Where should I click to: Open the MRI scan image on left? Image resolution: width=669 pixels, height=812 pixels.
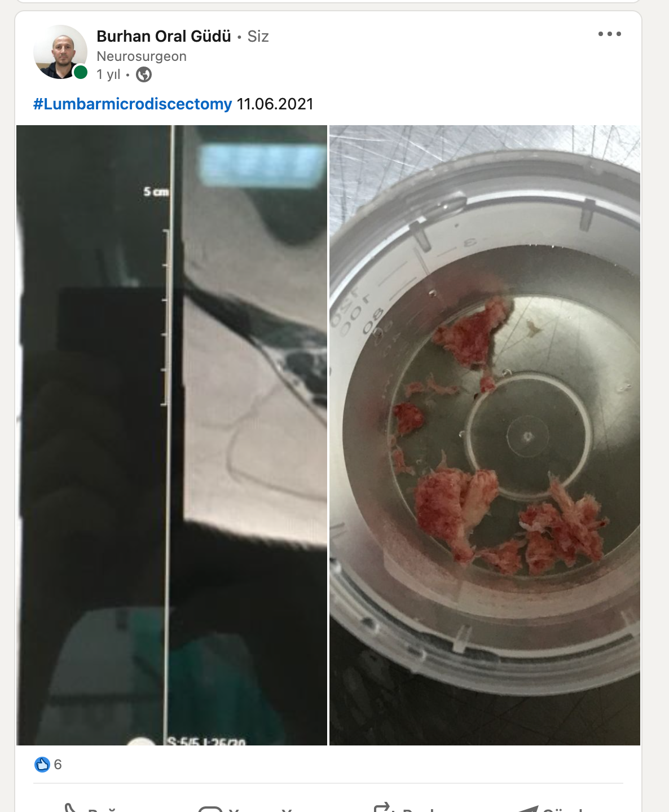click(171, 435)
